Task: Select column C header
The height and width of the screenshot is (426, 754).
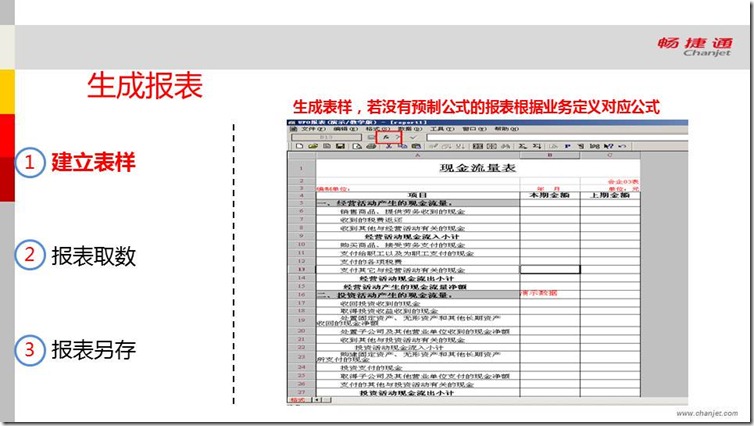Action: coord(610,155)
